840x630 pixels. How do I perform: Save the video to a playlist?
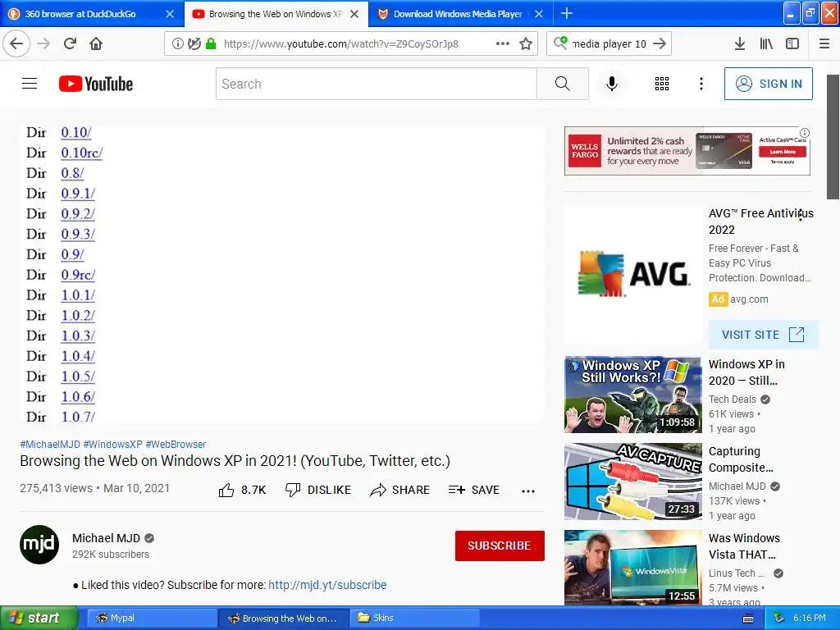coord(474,490)
